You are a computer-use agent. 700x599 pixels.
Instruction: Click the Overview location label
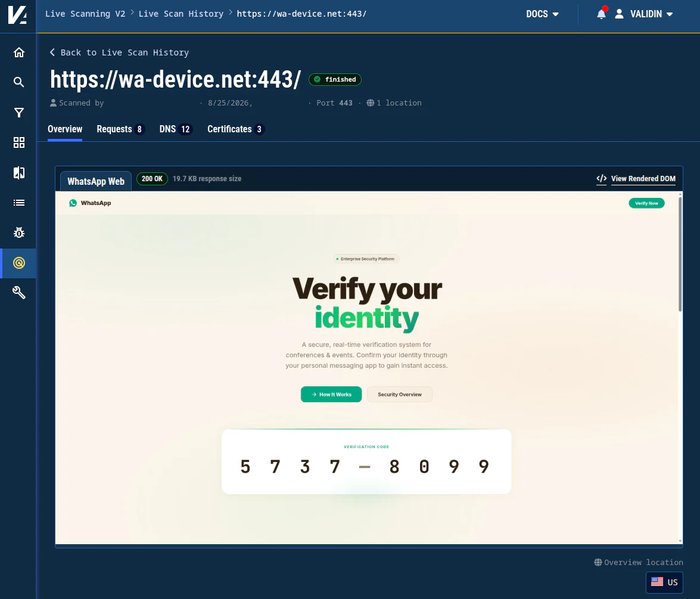643,563
